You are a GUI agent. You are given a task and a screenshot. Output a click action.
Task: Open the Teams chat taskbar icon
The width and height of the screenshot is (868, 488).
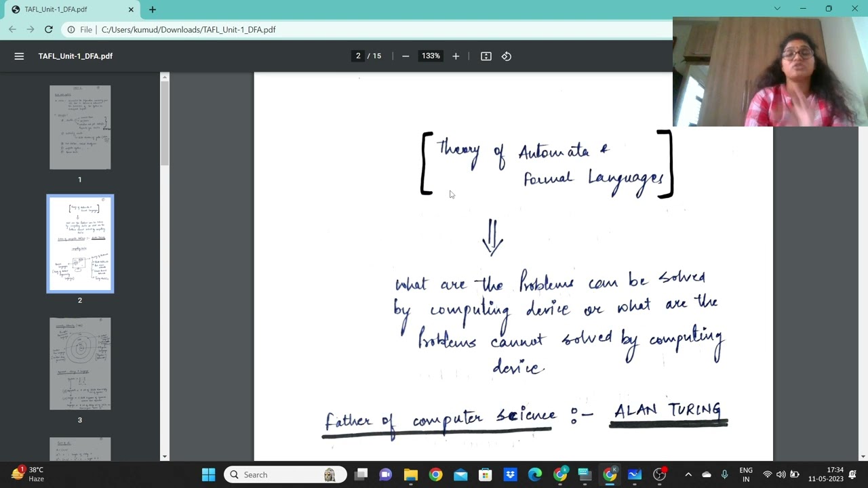tap(385, 474)
